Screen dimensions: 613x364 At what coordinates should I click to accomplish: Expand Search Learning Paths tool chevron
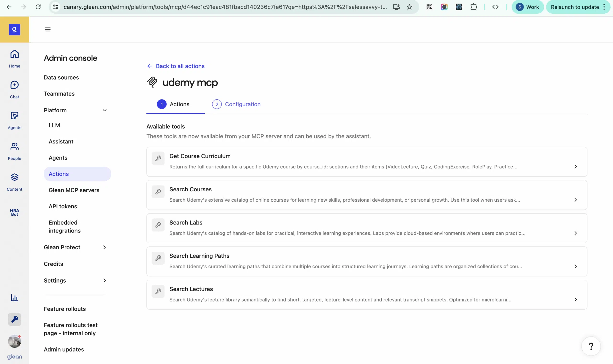pos(575,266)
